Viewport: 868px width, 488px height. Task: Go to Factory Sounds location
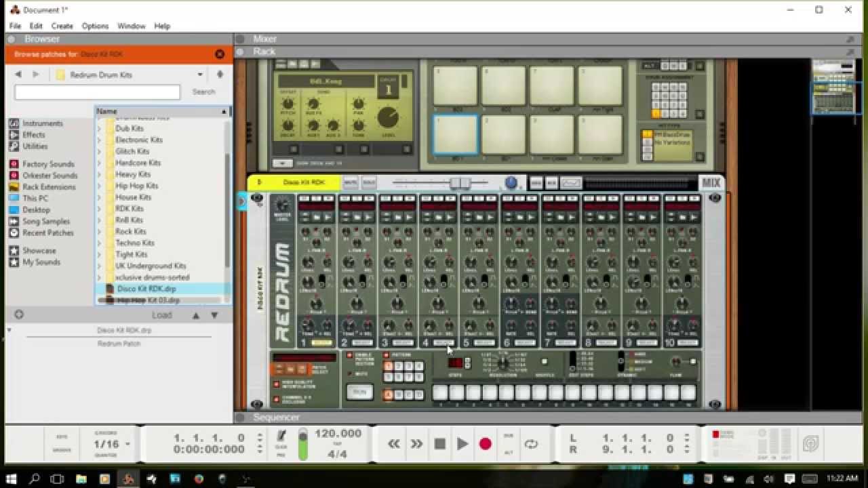pyautogui.click(x=41, y=164)
